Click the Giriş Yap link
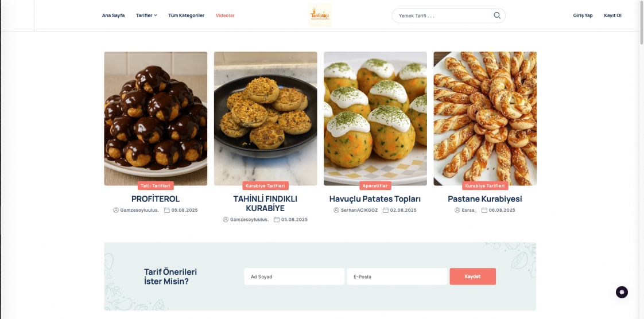The height and width of the screenshot is (319, 644). click(583, 15)
